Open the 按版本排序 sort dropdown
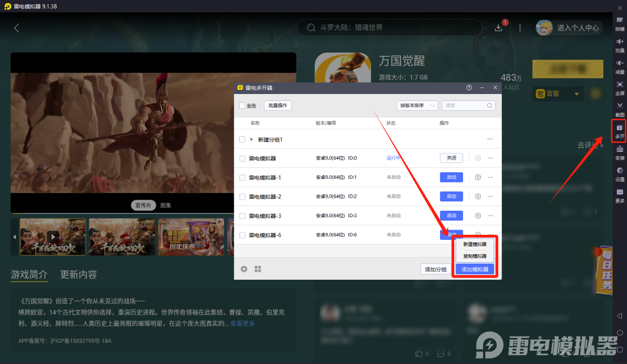627x364 pixels. 417,105
